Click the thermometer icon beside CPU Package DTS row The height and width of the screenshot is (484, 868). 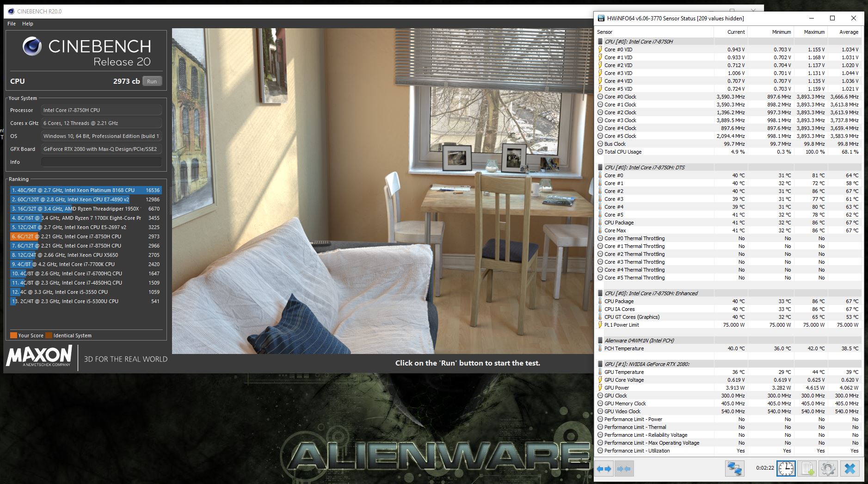click(600, 223)
